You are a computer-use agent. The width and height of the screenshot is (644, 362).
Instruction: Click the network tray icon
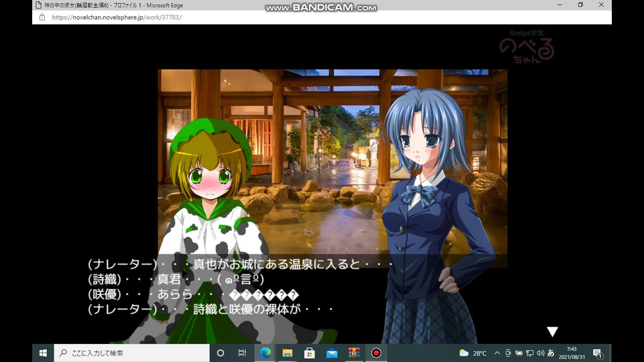(530, 353)
